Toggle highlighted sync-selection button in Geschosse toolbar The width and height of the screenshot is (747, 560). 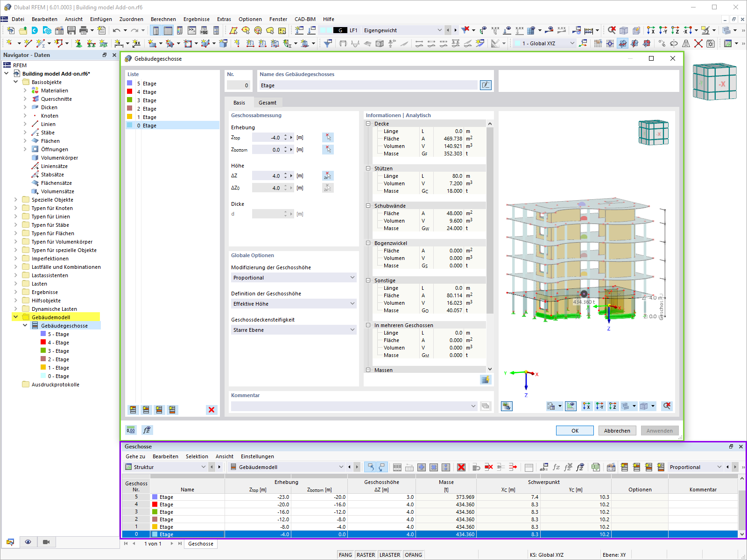pos(370,467)
